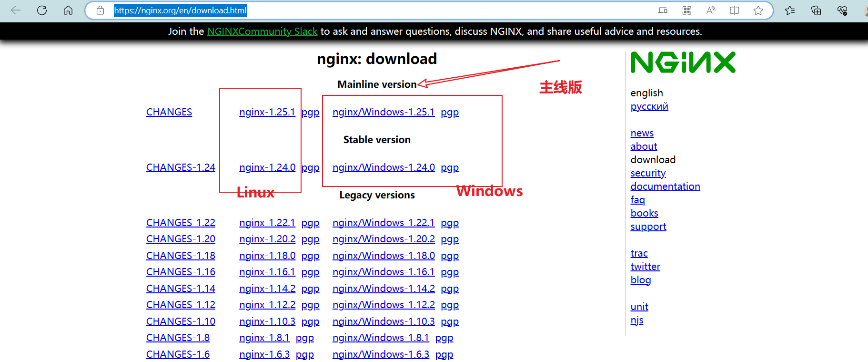Screen dimensions: 868x362
Task: Open pgp for nginx/Windows-1.24.0
Action: click(450, 168)
